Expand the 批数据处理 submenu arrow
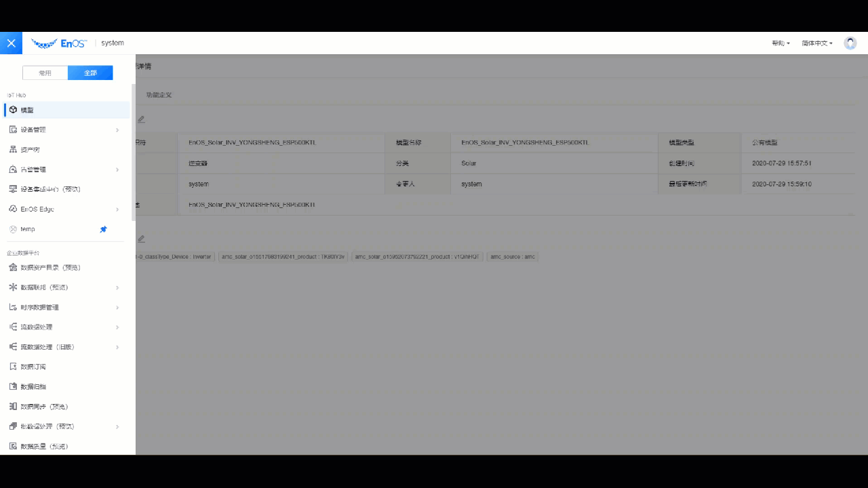 point(117,426)
